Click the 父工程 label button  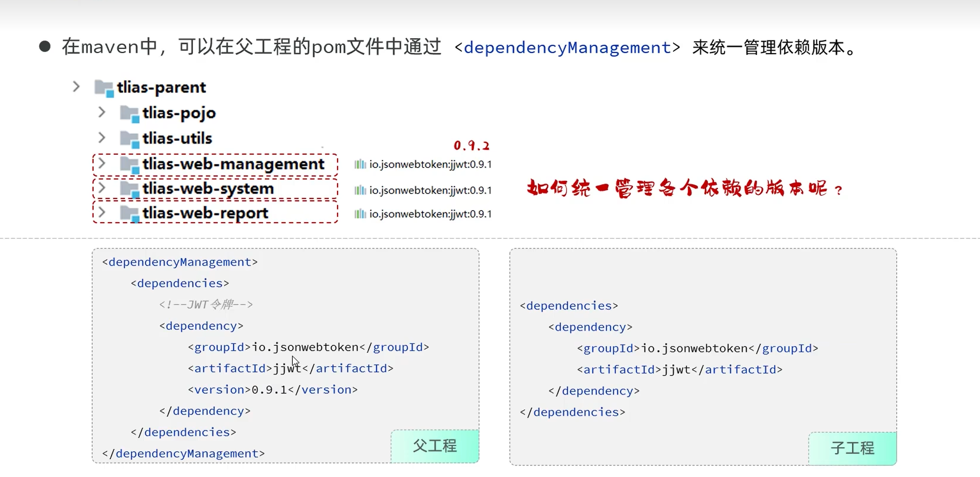click(x=435, y=446)
